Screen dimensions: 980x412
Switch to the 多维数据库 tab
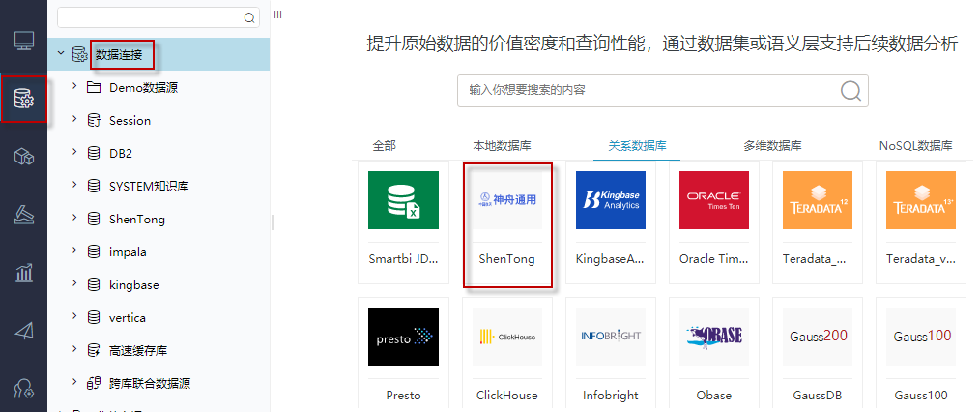[x=772, y=146]
